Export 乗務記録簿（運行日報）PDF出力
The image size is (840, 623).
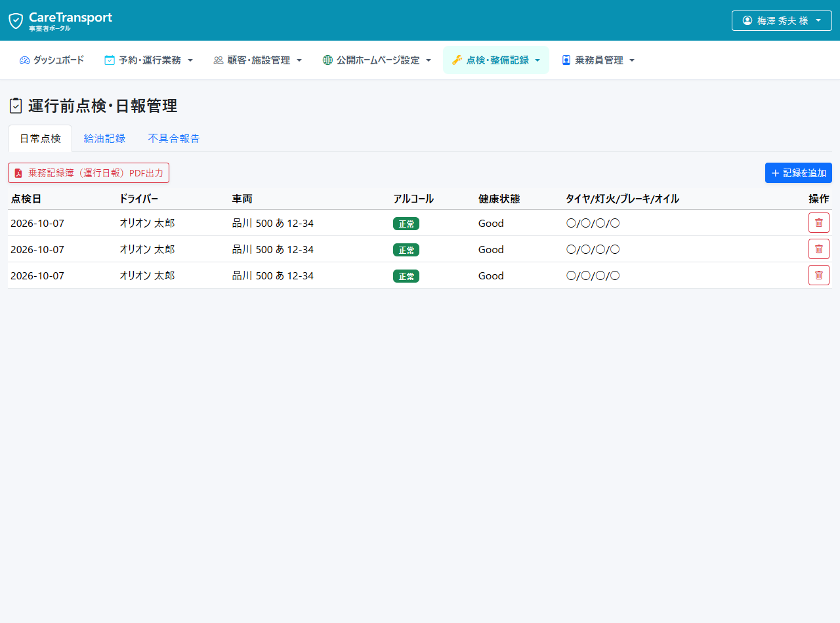pyautogui.click(x=89, y=173)
